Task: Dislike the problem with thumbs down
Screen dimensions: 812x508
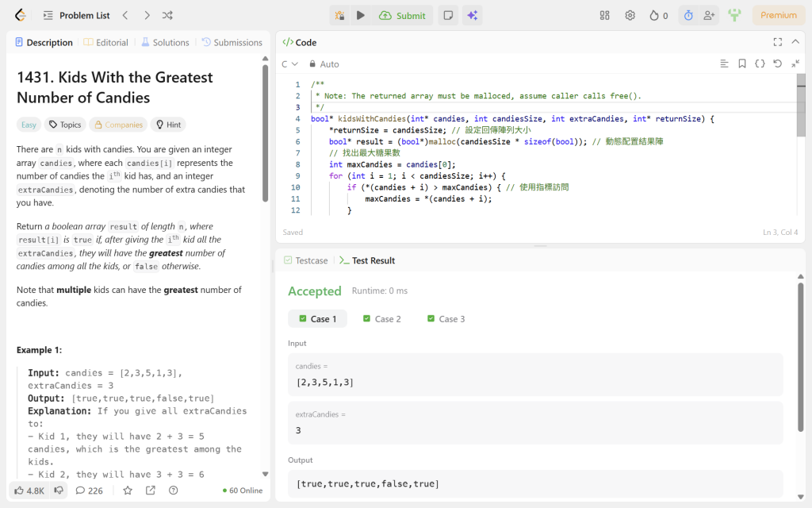Action: pyautogui.click(x=59, y=491)
